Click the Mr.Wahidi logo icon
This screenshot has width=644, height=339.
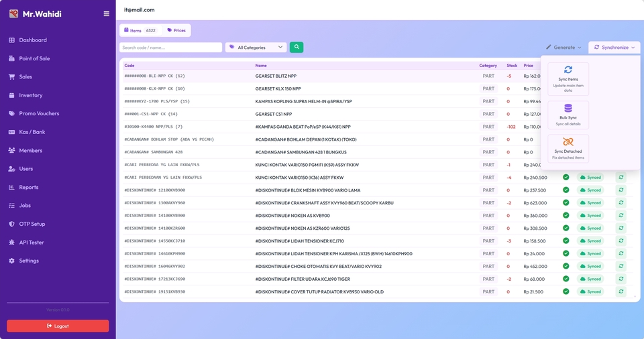click(13, 14)
